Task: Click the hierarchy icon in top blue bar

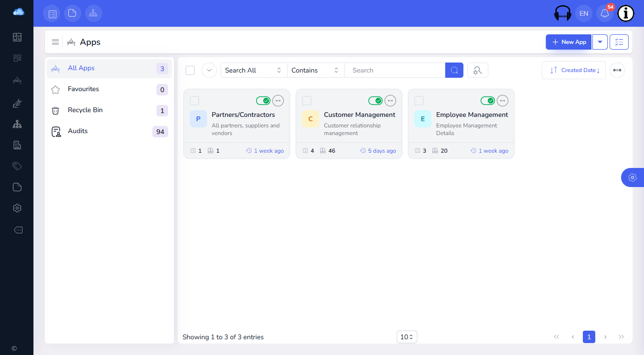Action: coord(94,13)
